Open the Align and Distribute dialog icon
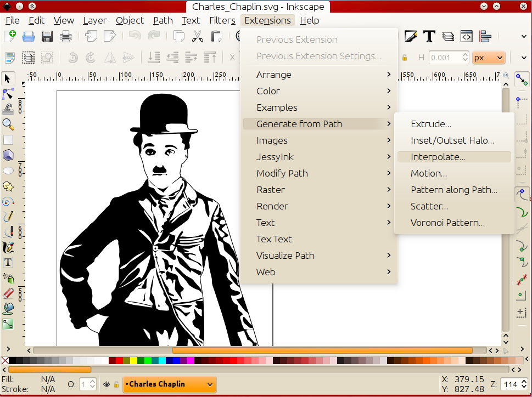532x397 pixels. (x=485, y=36)
